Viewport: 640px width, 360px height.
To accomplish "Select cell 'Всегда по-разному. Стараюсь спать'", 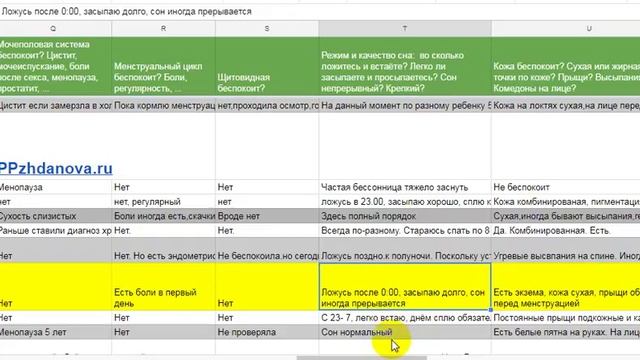I will point(405,231).
